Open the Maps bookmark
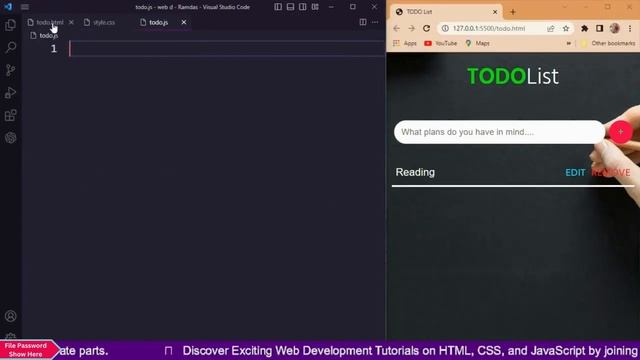The width and height of the screenshot is (640, 360). (x=477, y=43)
